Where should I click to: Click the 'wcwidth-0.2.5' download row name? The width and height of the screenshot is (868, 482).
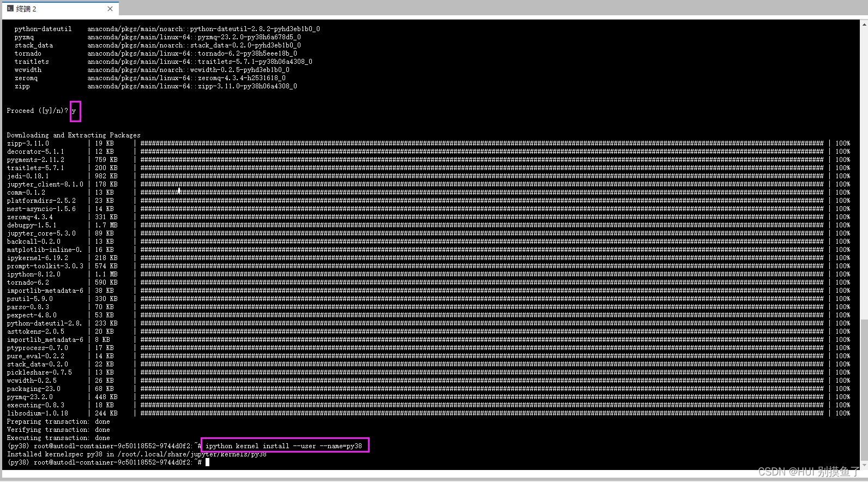[32, 381]
